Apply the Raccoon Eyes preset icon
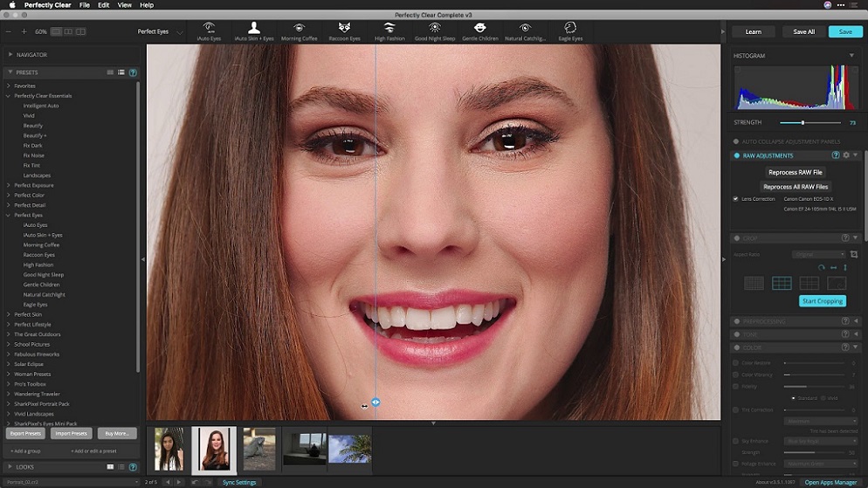 tap(344, 27)
